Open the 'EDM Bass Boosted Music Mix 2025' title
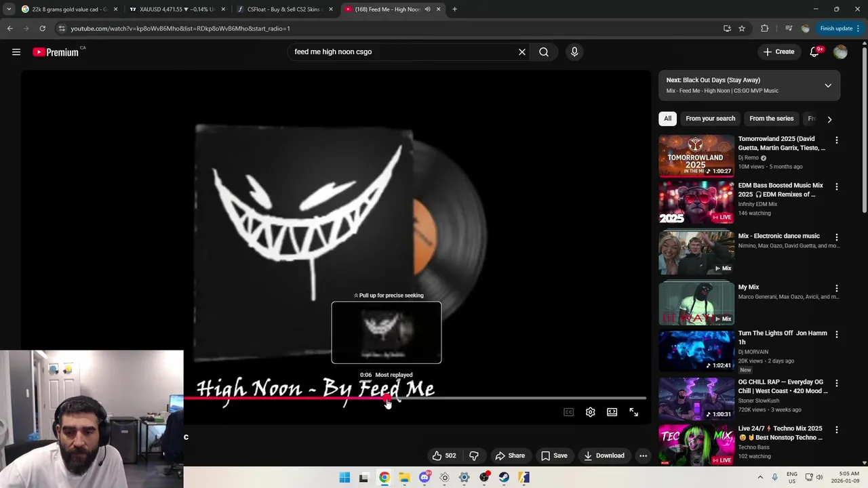The width and height of the screenshot is (868, 488). click(781, 190)
